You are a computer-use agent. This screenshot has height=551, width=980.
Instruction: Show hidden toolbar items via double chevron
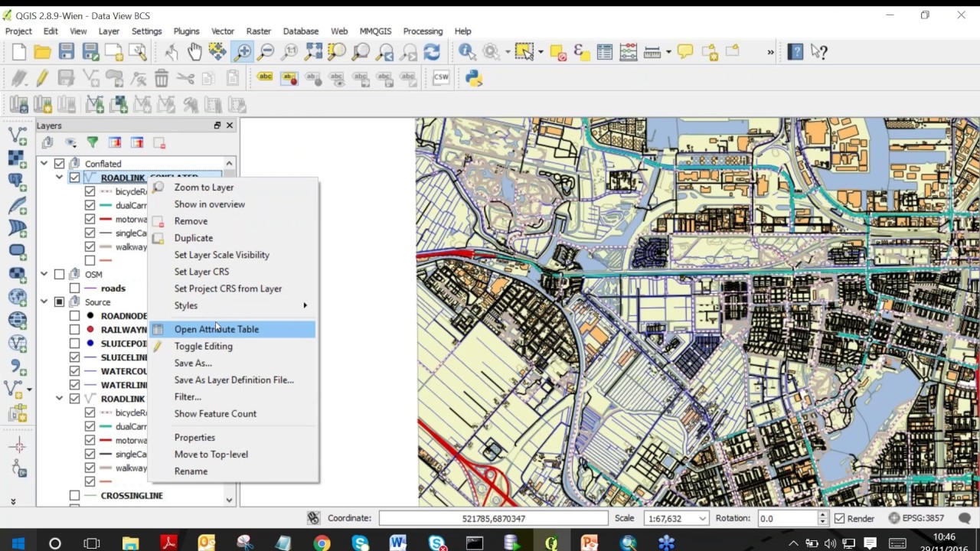pos(770,52)
